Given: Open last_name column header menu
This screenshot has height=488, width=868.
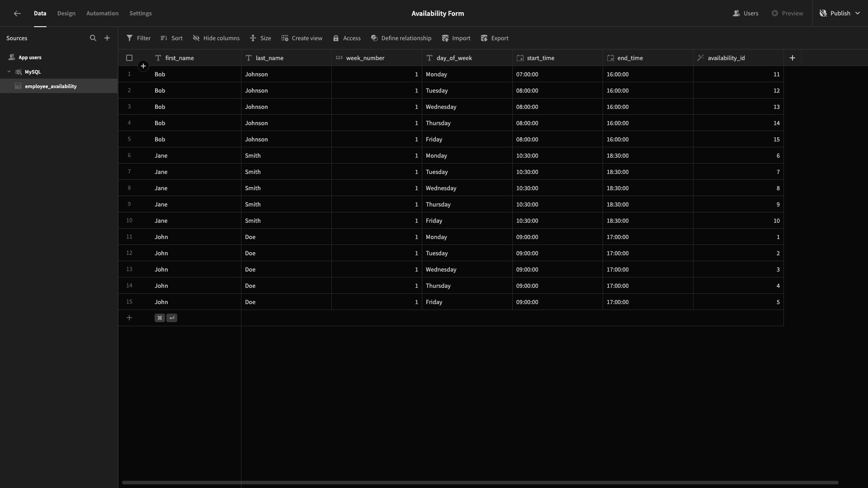Looking at the screenshot, I should pos(286,58).
